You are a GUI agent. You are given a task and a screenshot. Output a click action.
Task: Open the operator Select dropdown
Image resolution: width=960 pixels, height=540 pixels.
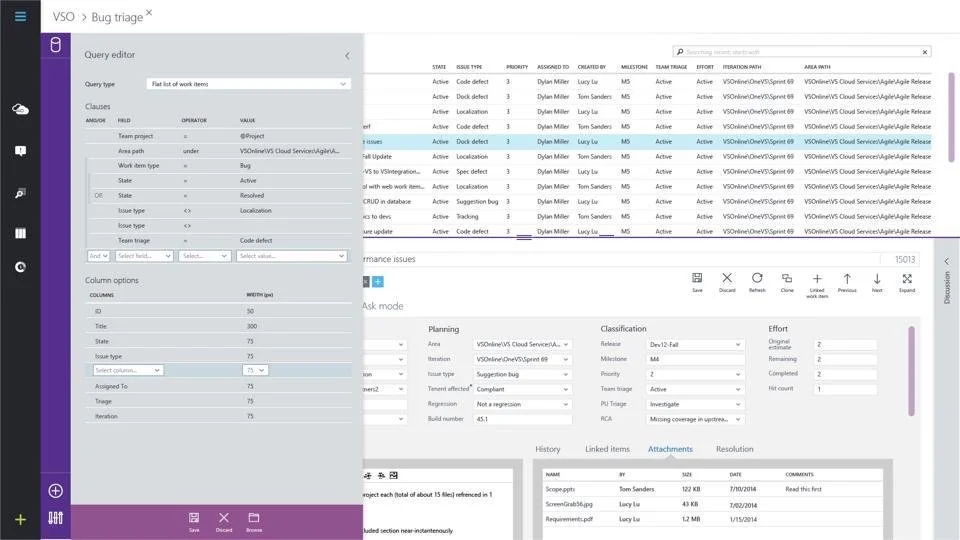tap(205, 256)
